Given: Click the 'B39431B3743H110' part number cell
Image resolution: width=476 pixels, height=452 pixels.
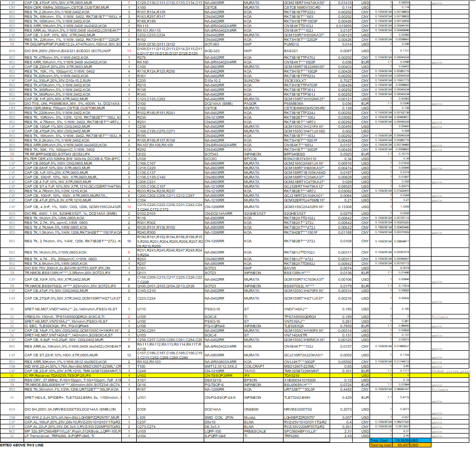Looking at the screenshot, I should [306, 159].
